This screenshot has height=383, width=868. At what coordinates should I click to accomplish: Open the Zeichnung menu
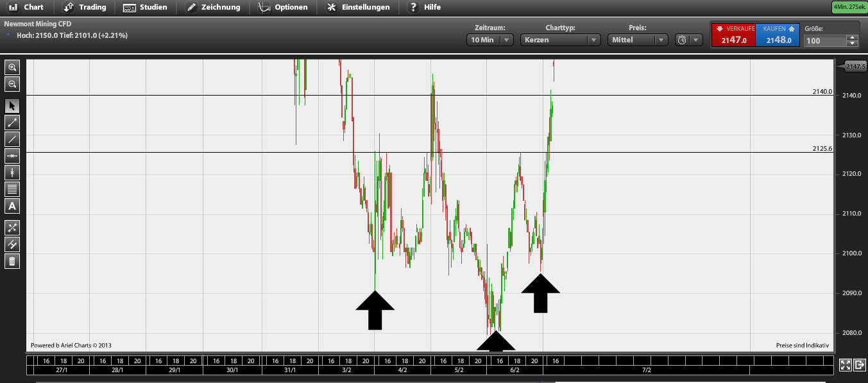point(213,7)
